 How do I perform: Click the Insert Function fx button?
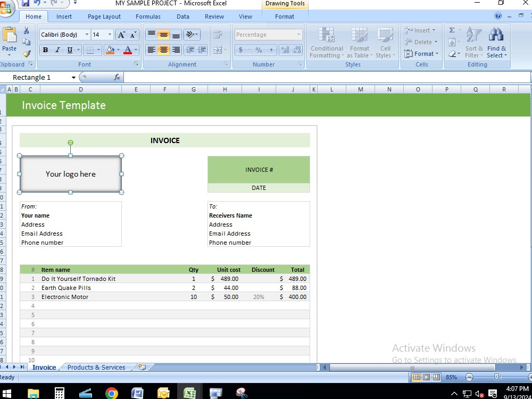(x=117, y=78)
